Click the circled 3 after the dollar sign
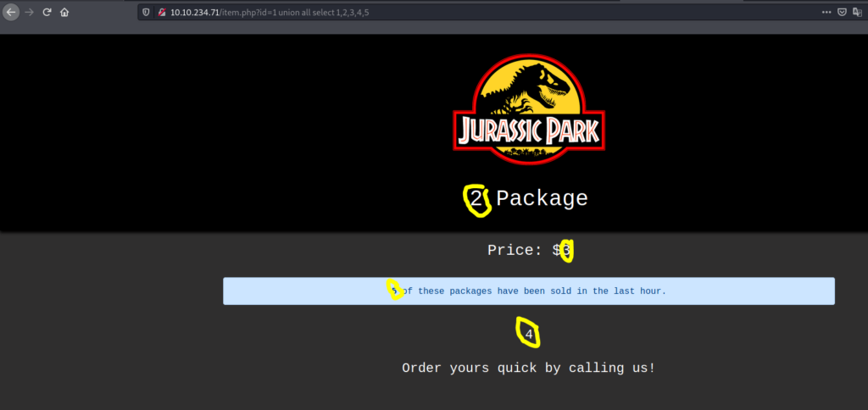Image resolution: width=868 pixels, height=410 pixels. pos(566,250)
